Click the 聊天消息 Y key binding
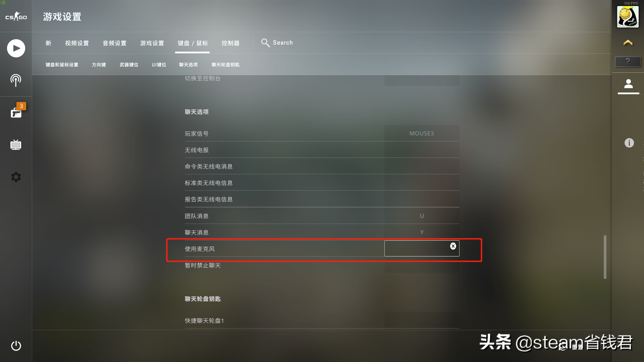 tap(422, 232)
